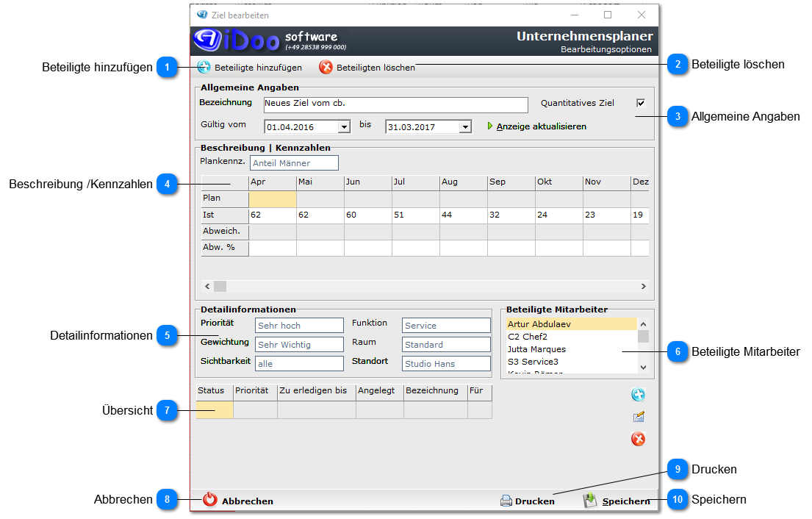Select S3 Service3 in employee list
Screen dimensions: 812x519
pyautogui.click(x=571, y=362)
